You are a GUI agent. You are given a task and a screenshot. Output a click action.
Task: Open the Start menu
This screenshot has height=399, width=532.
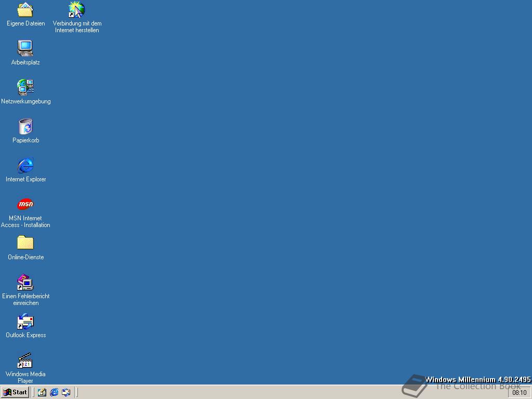(x=15, y=393)
